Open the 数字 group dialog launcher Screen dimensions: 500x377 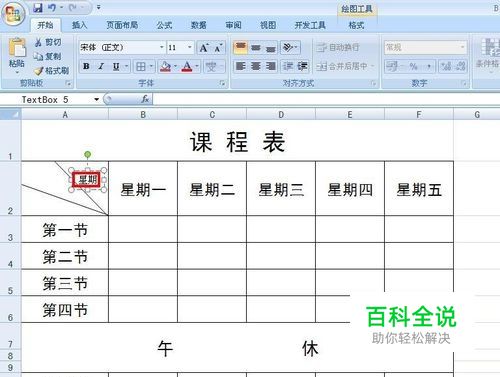point(464,83)
